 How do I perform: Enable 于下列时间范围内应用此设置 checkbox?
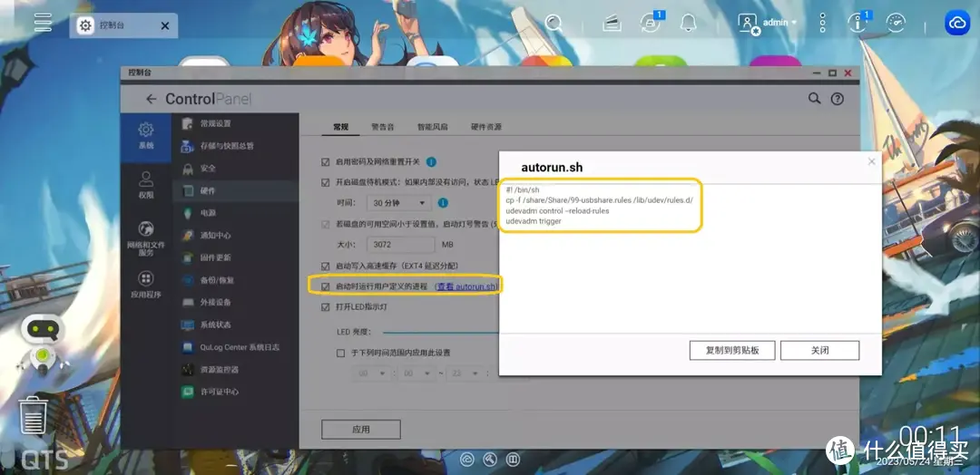pyautogui.click(x=340, y=353)
